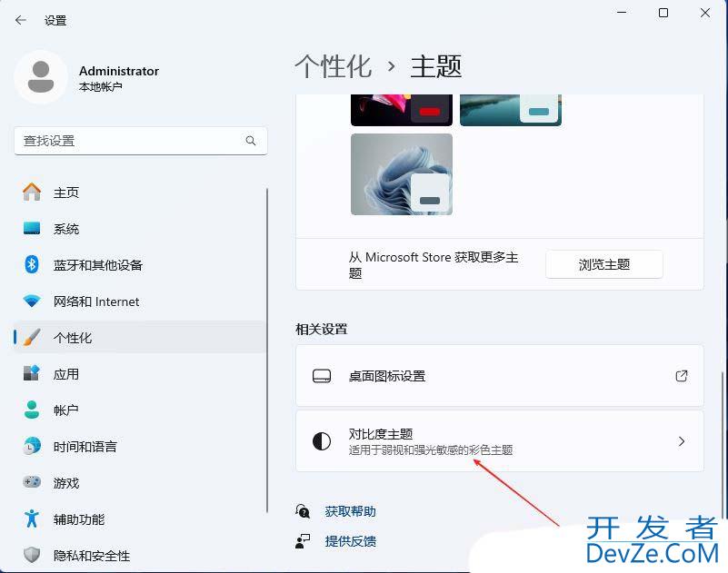This screenshot has height=573, width=728.
Task: Close the 设置 window
Action: pyautogui.click(x=705, y=13)
